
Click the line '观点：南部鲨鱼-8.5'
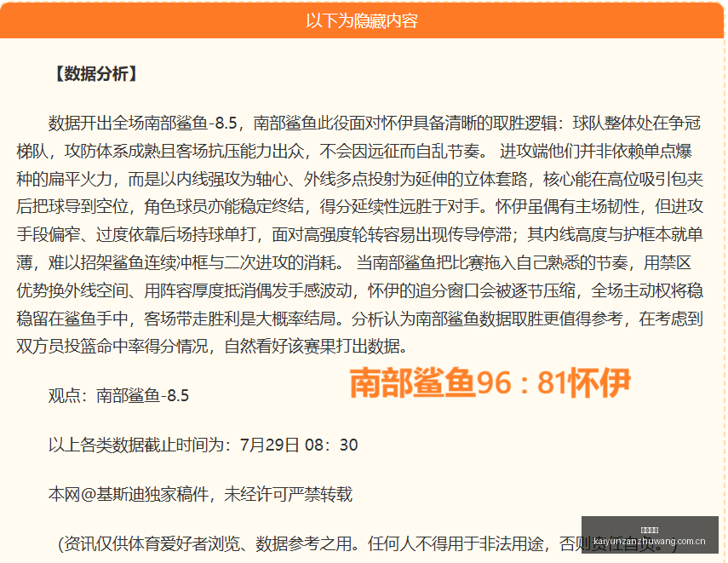pos(118,395)
